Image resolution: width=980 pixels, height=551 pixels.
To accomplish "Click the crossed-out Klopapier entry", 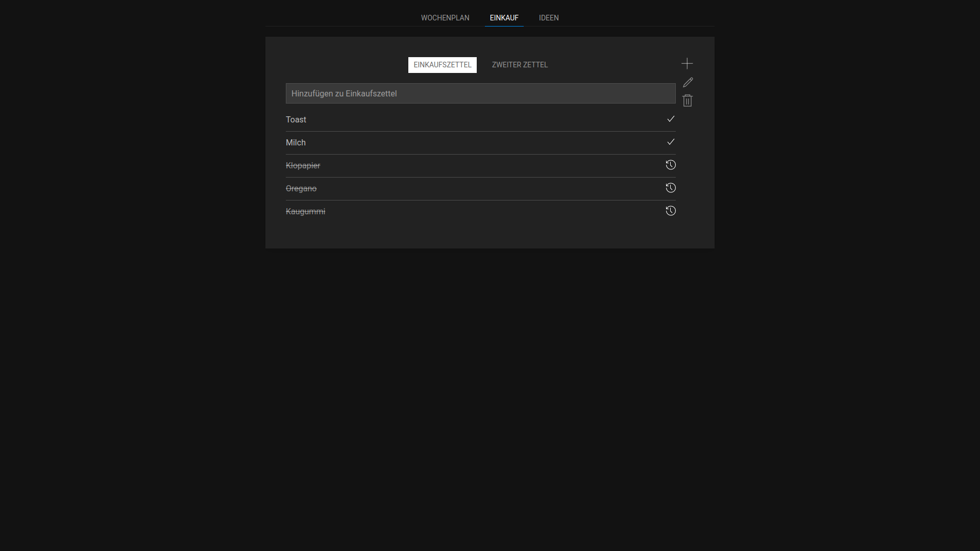I will [303, 166].
